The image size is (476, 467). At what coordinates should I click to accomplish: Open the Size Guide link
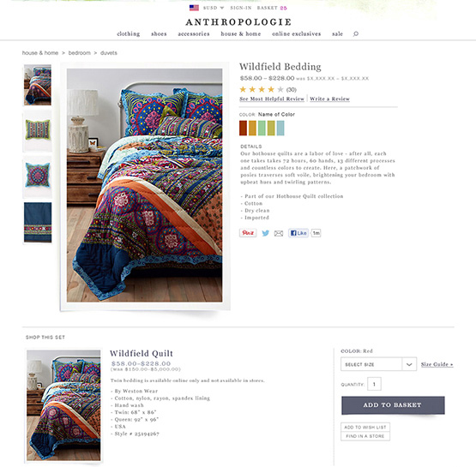[x=437, y=364]
